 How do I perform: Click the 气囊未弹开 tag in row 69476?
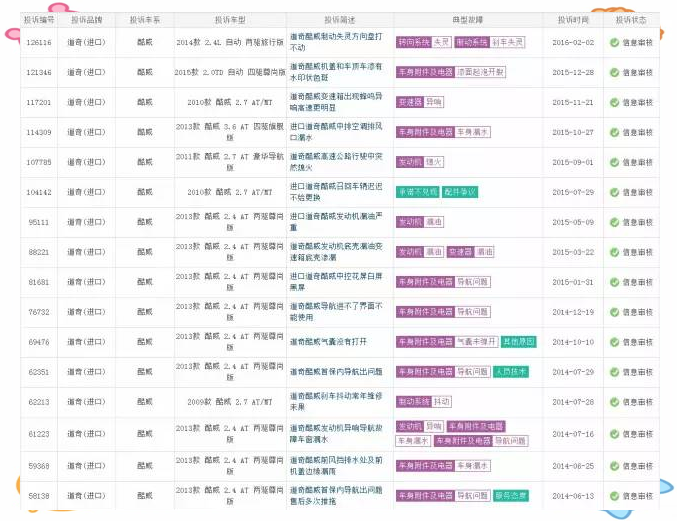click(x=476, y=342)
